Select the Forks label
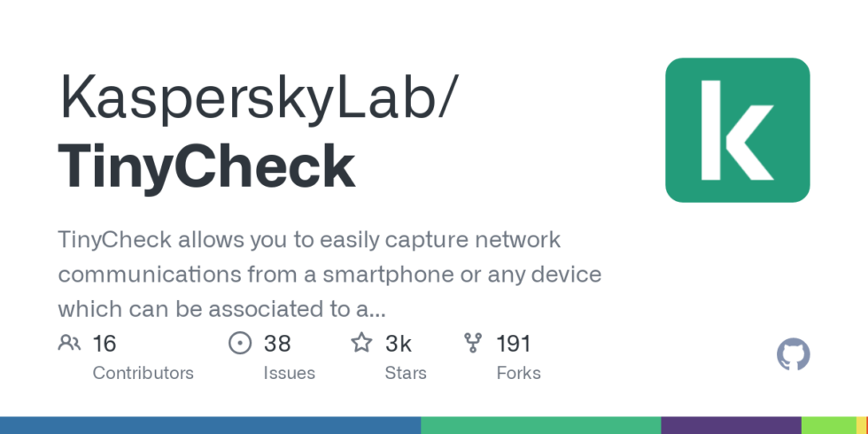Image resolution: width=868 pixels, height=434 pixels. point(518,373)
